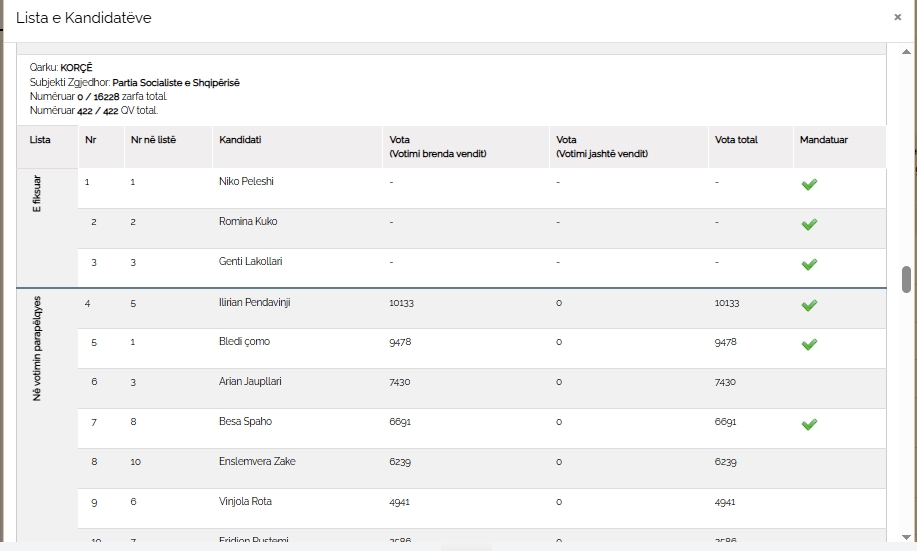Click vote total 10133 in Vota total column
This screenshot has height=551, width=917.
[727, 303]
